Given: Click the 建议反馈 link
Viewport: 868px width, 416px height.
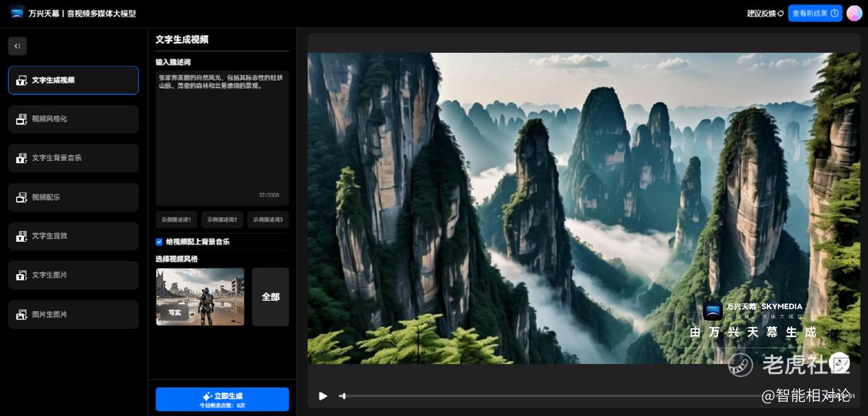Looking at the screenshot, I should coord(765,14).
